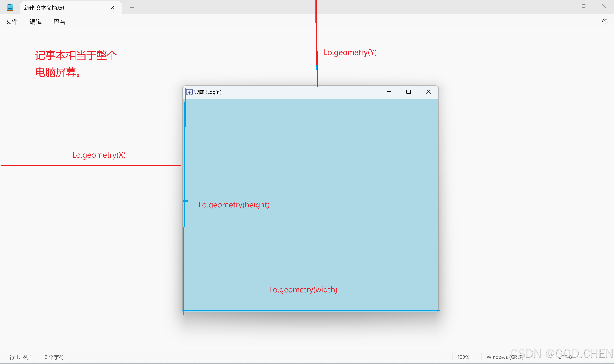The image size is (614, 364).
Task: Open the 编辑 menu
Action: coord(35,22)
